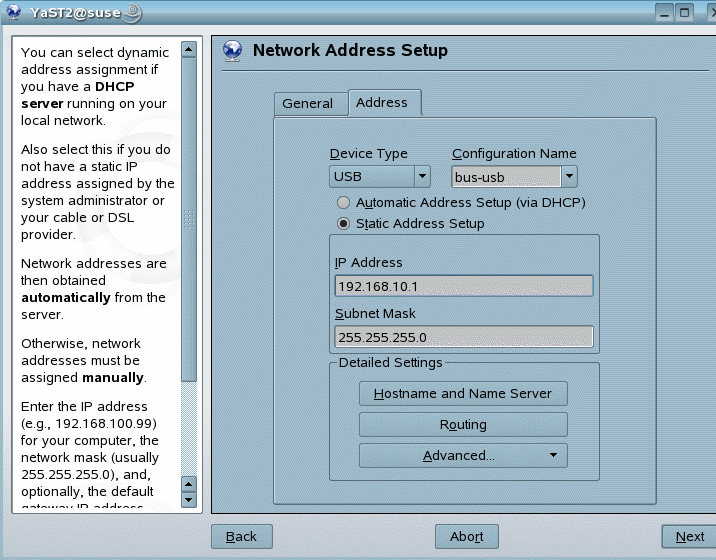The image size is (716, 560).
Task: Click the YaST2 window menu icon
Action: pyautogui.click(x=13, y=13)
